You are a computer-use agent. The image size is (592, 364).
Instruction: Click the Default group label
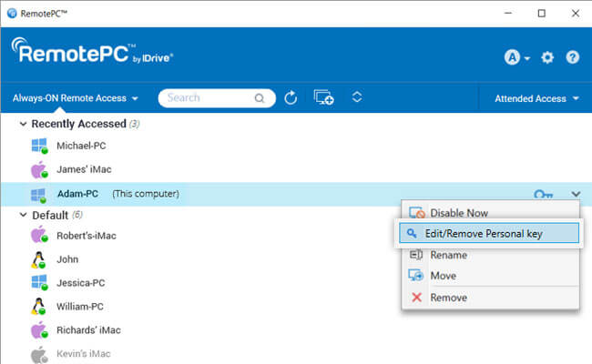click(x=50, y=216)
